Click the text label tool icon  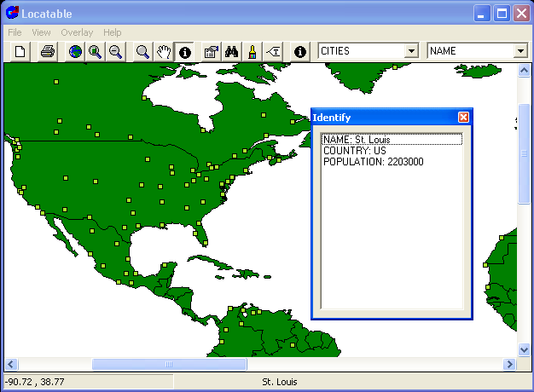273,52
